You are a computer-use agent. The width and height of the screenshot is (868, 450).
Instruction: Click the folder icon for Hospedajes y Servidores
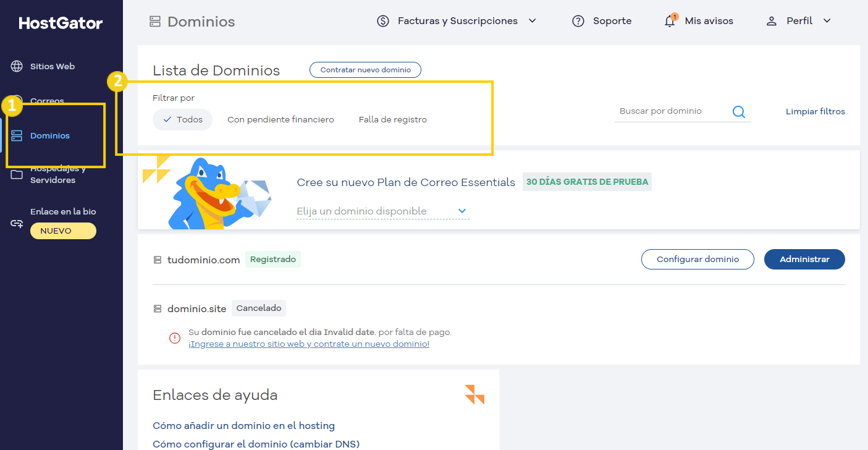pos(17,175)
